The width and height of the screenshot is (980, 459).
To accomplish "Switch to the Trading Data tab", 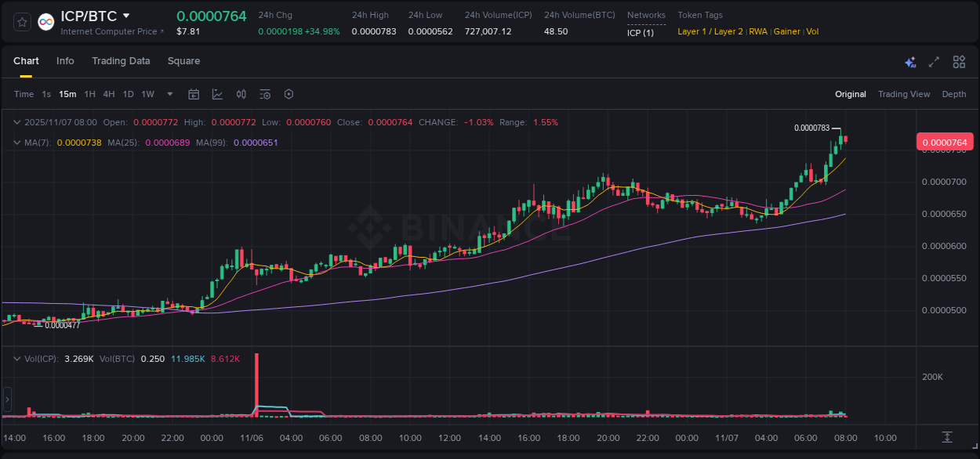I will (121, 60).
